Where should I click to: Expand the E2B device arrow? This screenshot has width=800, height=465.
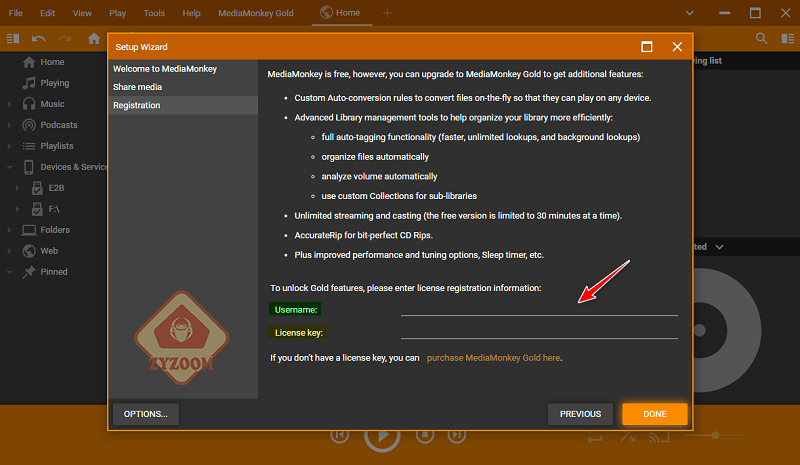(x=17, y=188)
